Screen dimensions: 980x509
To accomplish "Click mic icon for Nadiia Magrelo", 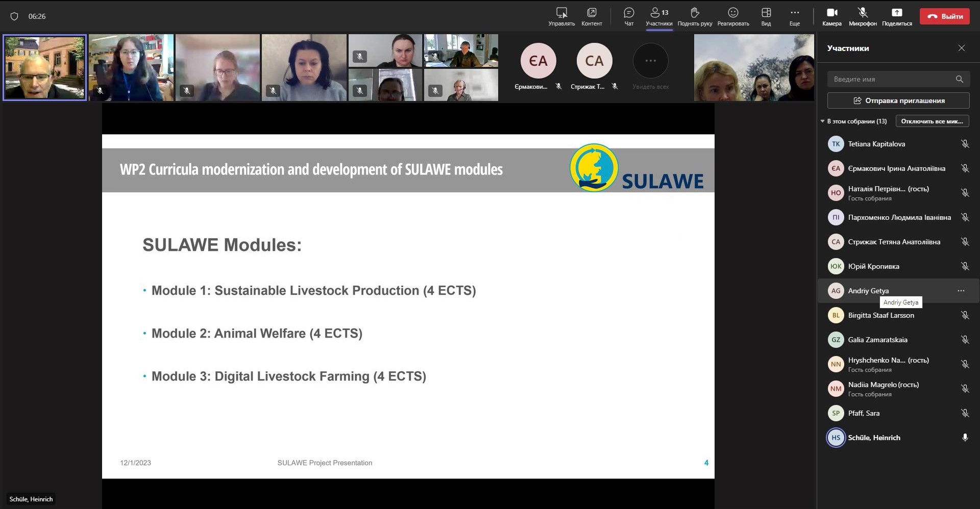I will point(965,389).
